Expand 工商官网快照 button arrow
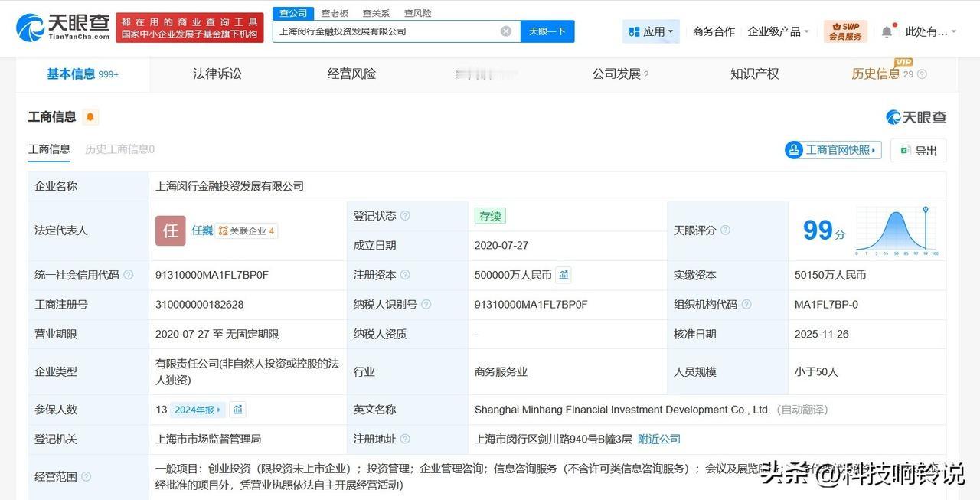This screenshot has height=500, width=980. click(874, 150)
